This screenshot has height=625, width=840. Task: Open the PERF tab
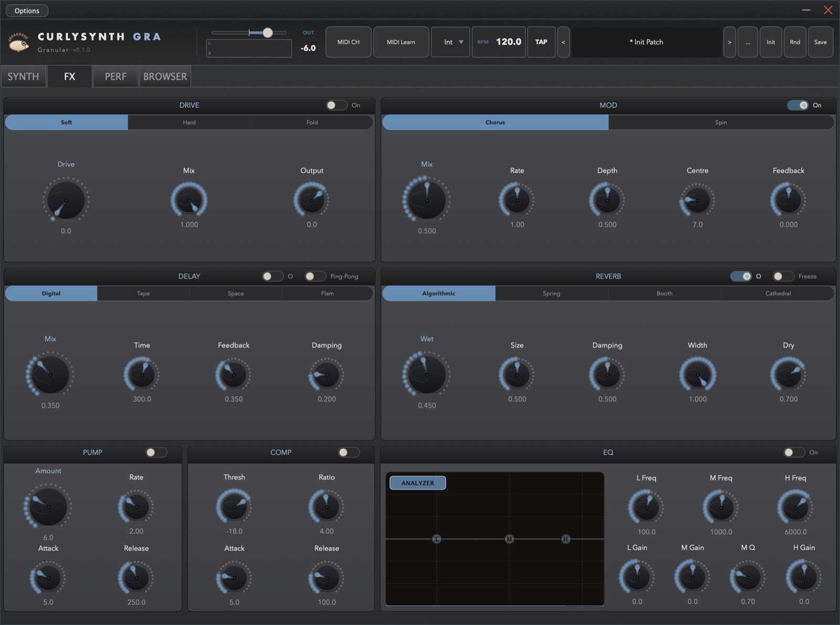click(x=115, y=77)
